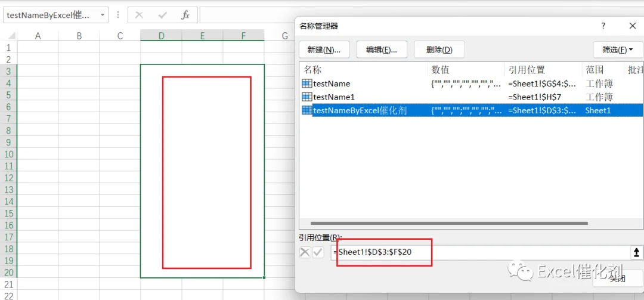
Task: Sort by the 范围 column header
Action: tap(602, 69)
